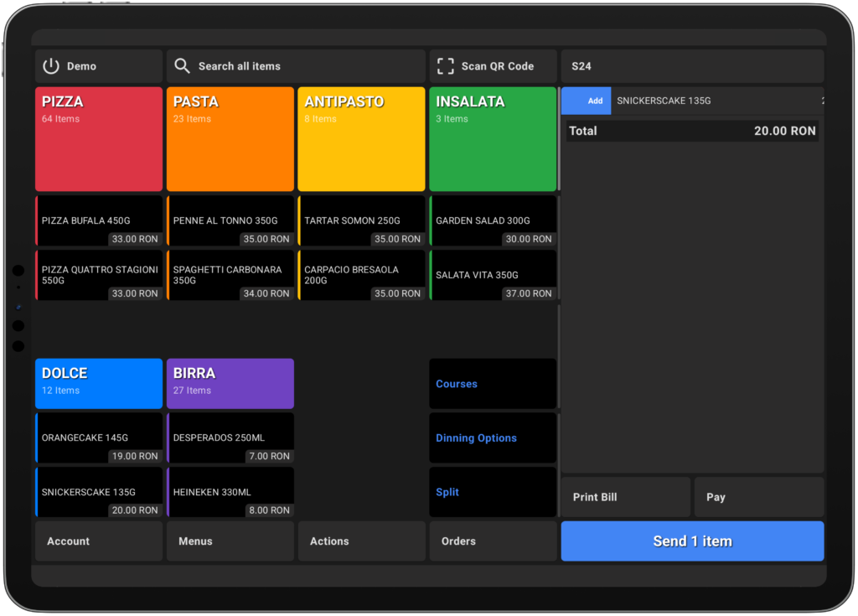Open Courses options

click(x=493, y=384)
